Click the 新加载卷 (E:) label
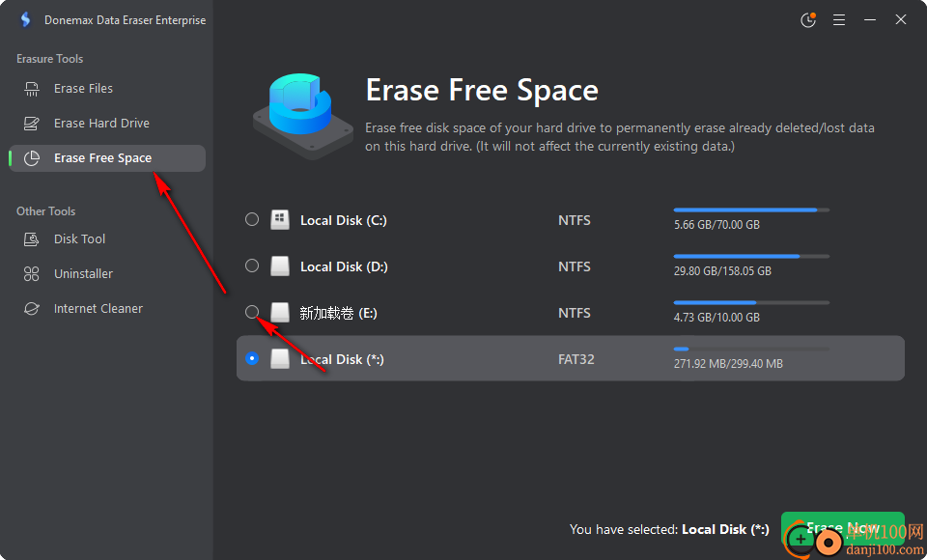 tap(338, 313)
